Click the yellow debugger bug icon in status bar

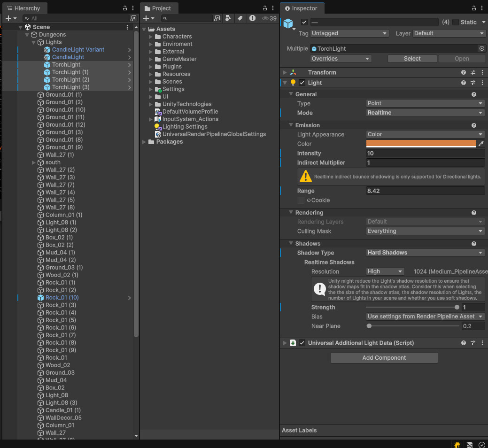[x=457, y=444]
